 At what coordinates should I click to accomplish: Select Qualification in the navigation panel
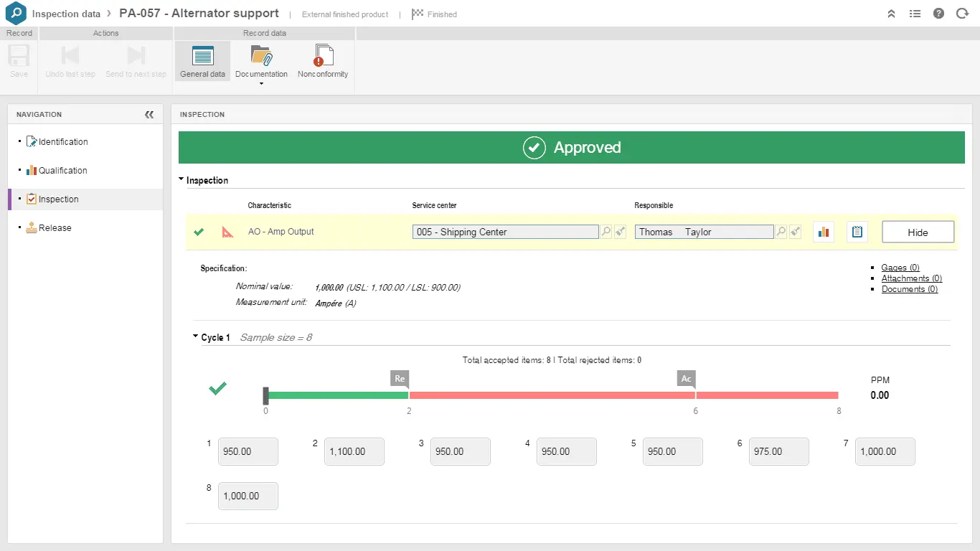tap(62, 171)
